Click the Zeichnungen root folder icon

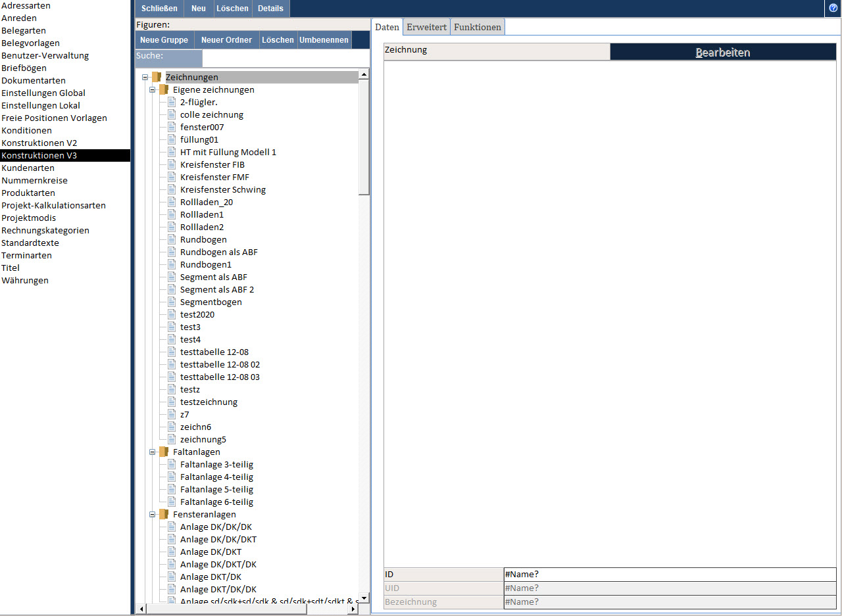tap(157, 78)
